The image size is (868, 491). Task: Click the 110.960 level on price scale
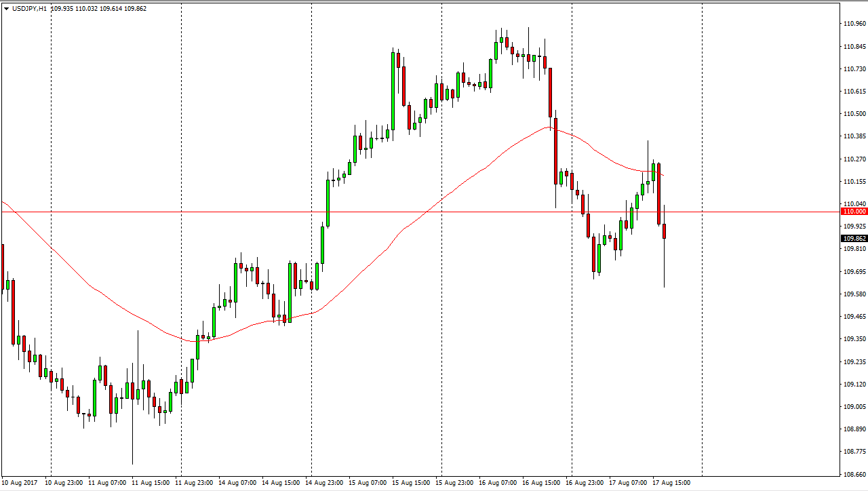854,24
